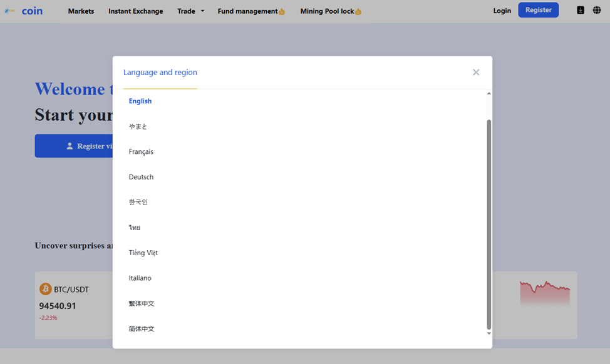
Task: Click the language list scrollbar thumb
Action: click(x=489, y=224)
